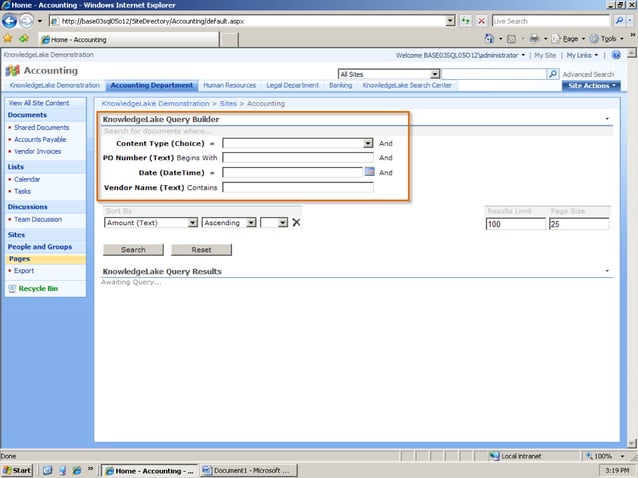Click View All Site Content link
638x478 pixels.
(x=39, y=103)
